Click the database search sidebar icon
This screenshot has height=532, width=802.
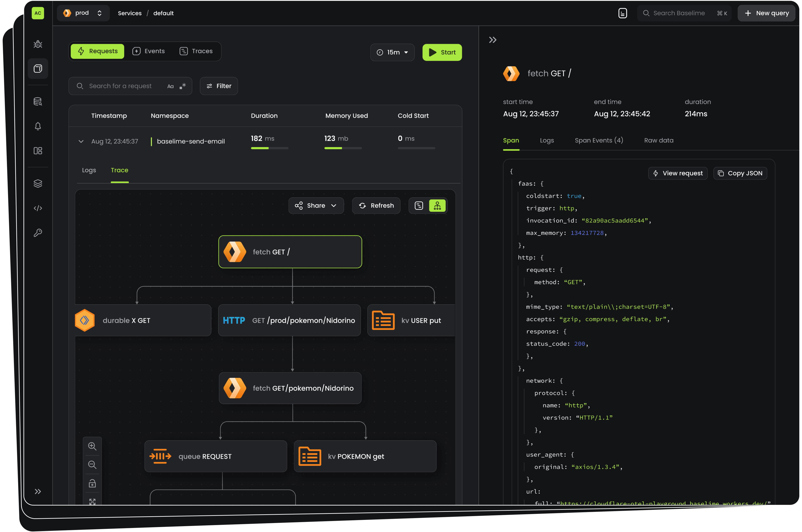(x=38, y=102)
